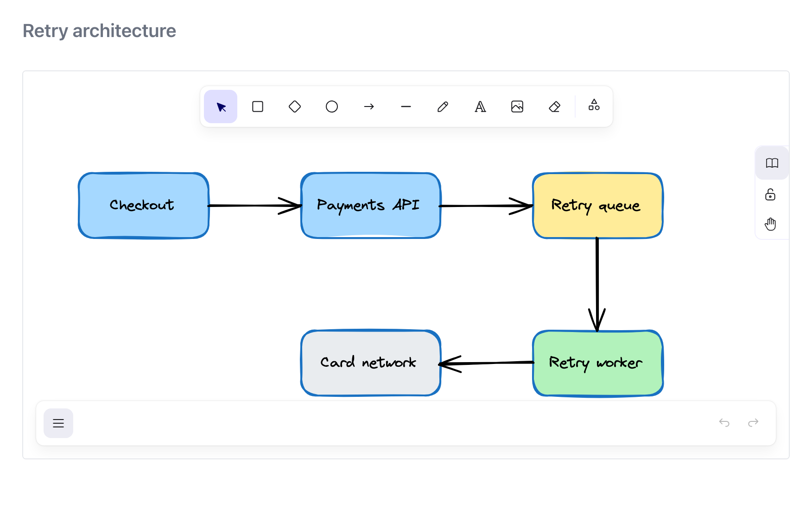812x514 pixels.
Task: Activate the Text tool
Action: tap(480, 107)
